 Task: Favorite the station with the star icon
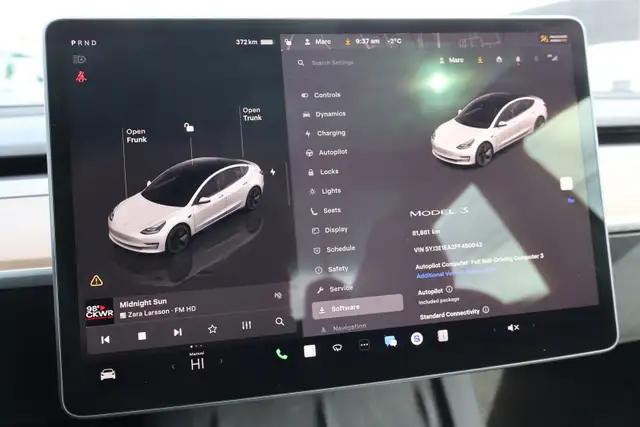pos(212,329)
